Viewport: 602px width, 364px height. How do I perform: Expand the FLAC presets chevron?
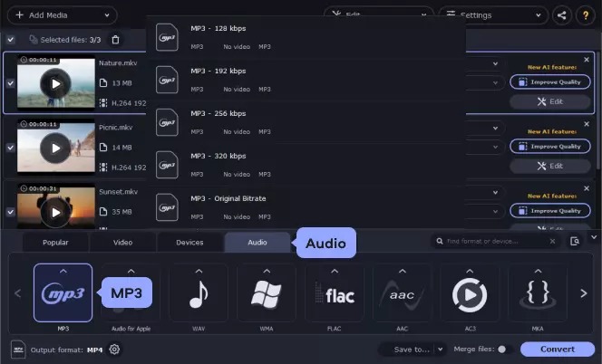coord(335,271)
